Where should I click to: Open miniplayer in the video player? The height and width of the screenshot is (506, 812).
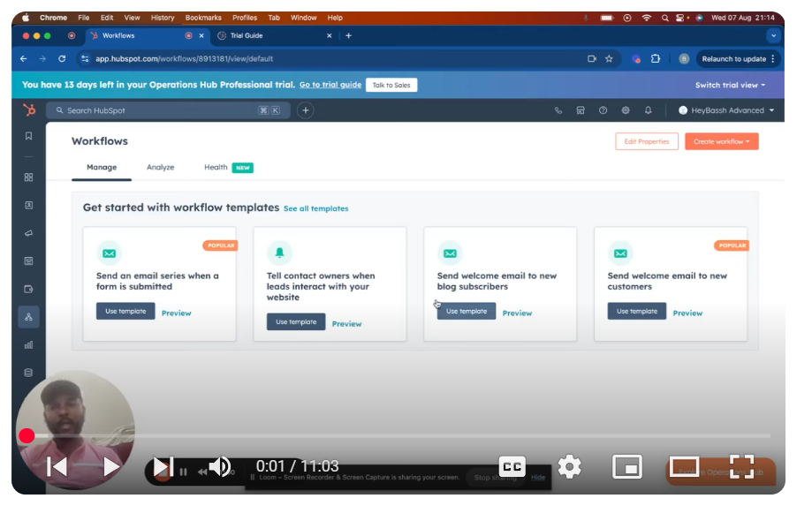point(627,466)
